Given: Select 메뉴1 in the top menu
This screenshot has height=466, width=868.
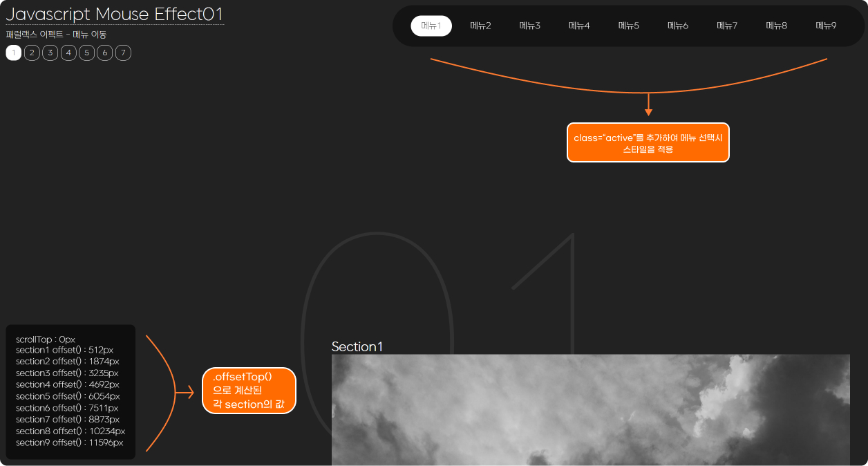Looking at the screenshot, I should coord(431,26).
